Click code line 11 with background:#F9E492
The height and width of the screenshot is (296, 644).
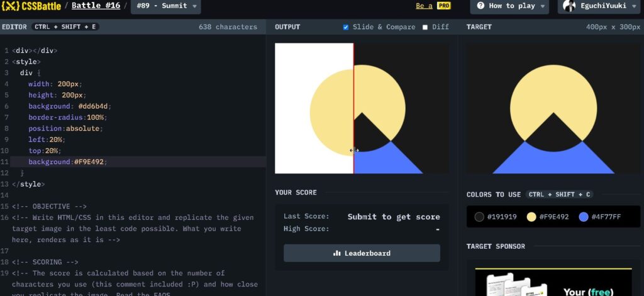tap(66, 162)
